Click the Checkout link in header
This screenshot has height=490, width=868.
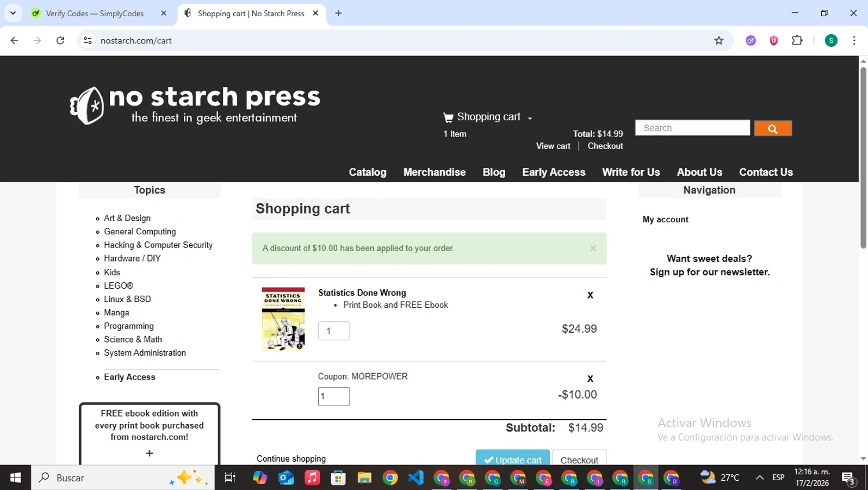click(605, 146)
